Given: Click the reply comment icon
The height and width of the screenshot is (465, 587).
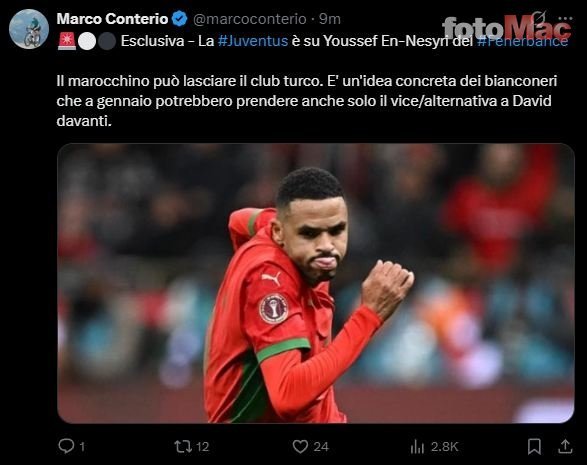Looking at the screenshot, I should (67, 446).
